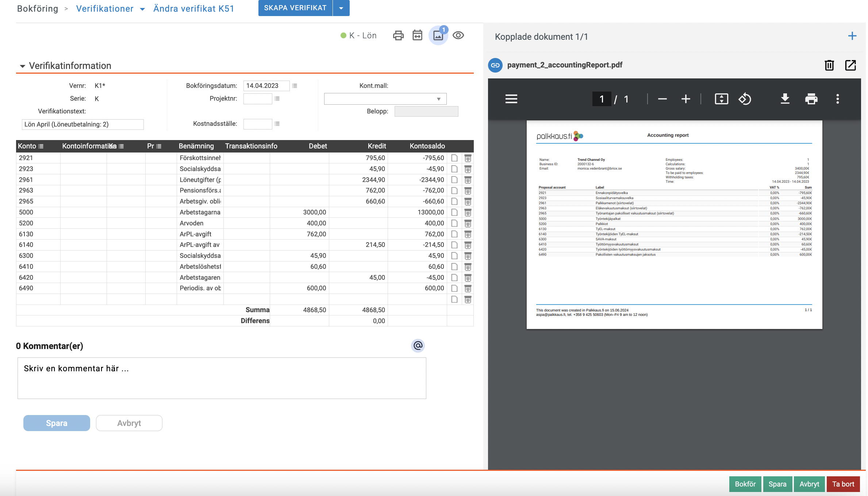
Task: Click the @ mention icon in comments
Action: [x=418, y=345]
